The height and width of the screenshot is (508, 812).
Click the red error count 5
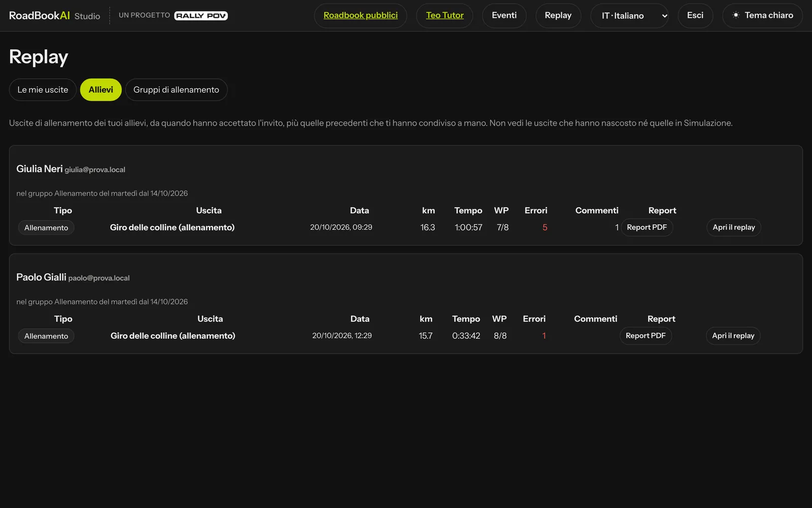point(545,228)
